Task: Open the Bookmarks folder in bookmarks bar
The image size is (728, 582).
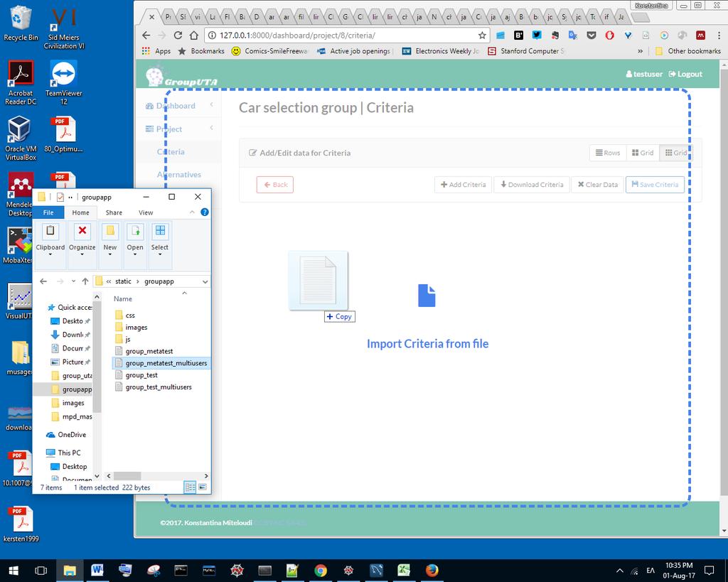Action: click(201, 51)
